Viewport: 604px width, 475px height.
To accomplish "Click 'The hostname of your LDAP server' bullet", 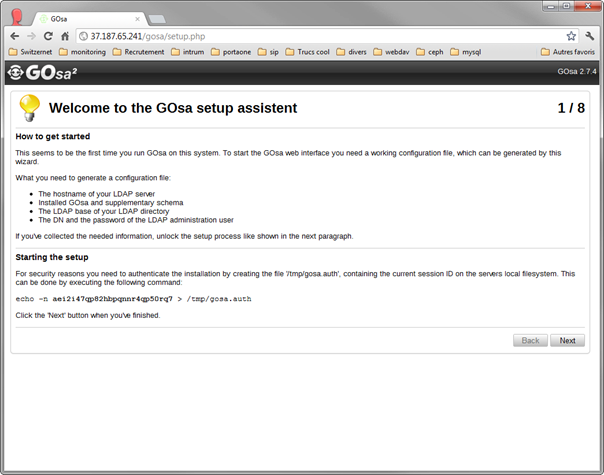I will pos(97,194).
